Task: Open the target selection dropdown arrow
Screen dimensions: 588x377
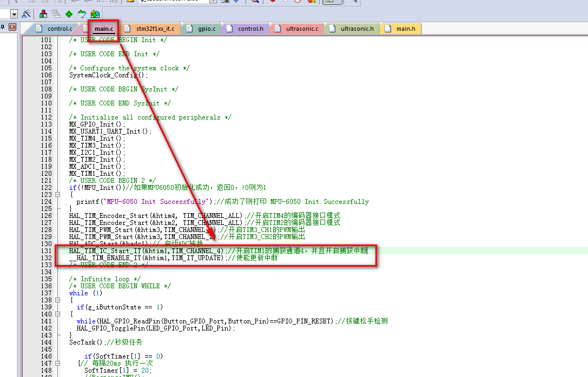Action: tap(14, 14)
